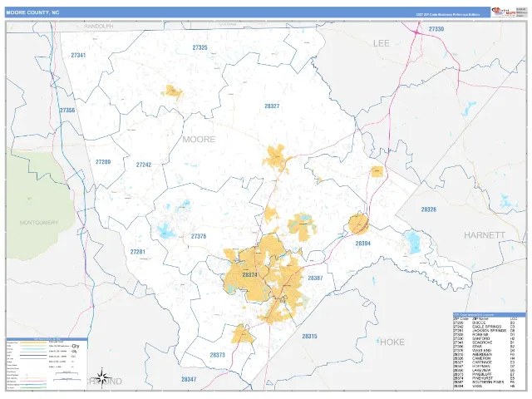The width and height of the screenshot is (532, 399).
Task: Click the magenta highway interchange near 27330
Action: pyautogui.click(x=416, y=32)
